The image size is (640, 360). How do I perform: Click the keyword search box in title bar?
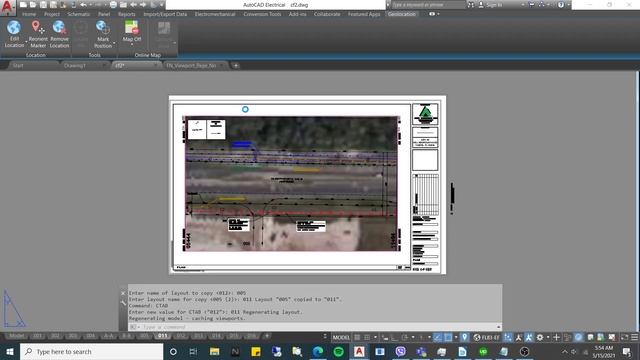(x=428, y=5)
